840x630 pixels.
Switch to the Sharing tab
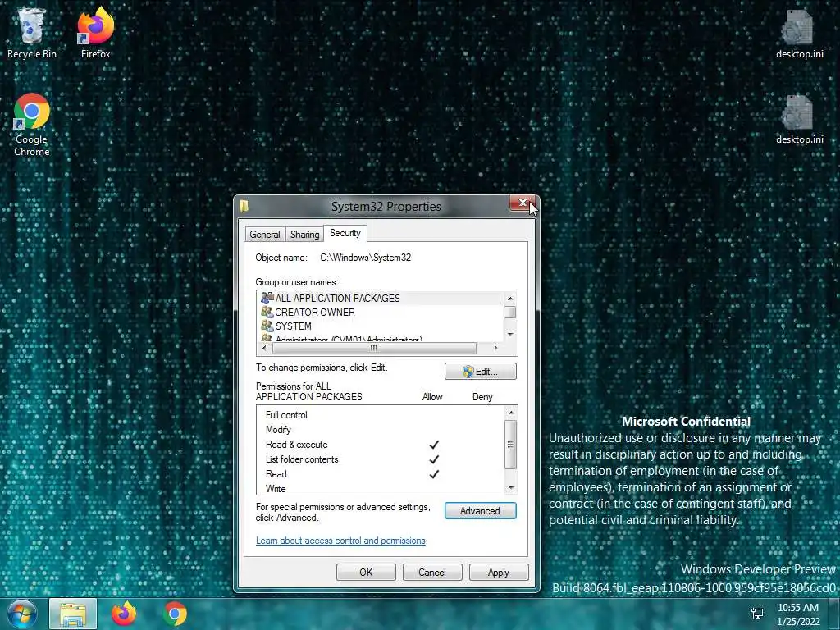[304, 235]
